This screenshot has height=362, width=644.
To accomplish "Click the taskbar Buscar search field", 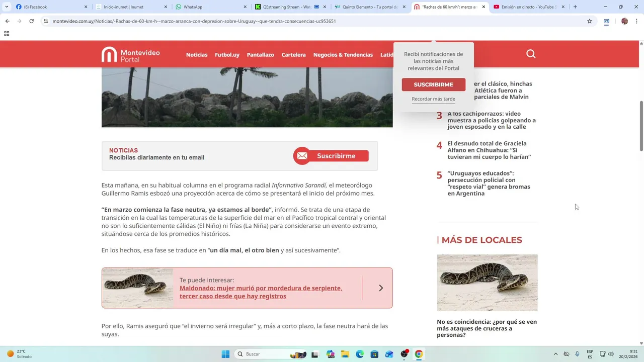I will 271,354.
